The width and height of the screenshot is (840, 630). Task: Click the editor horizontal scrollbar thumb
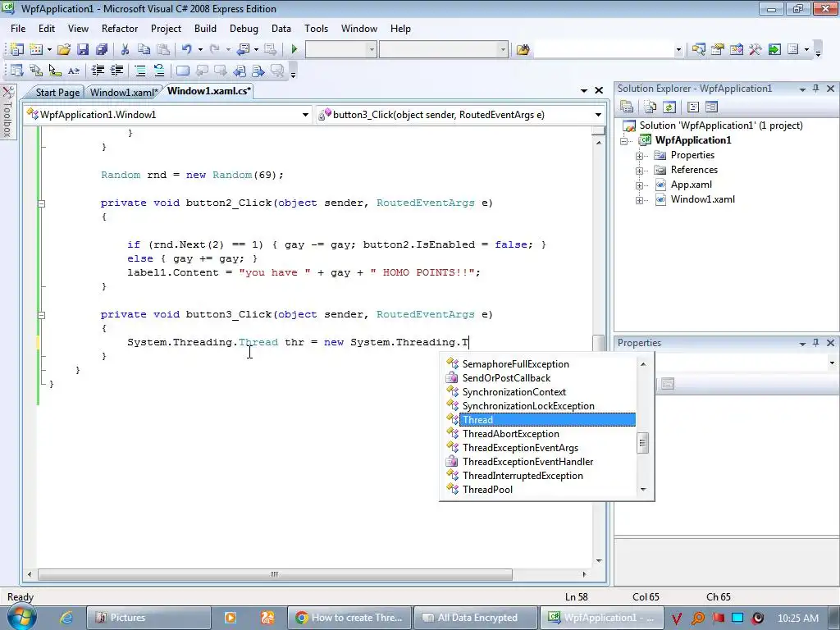click(275, 574)
